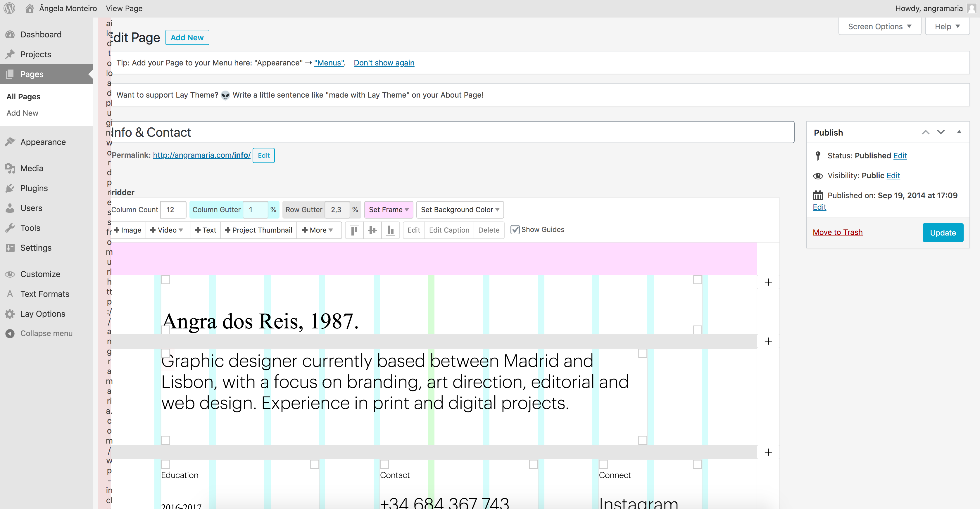Click the align bottom icon in Gridder toolbar
Viewport: 980px width, 509px height.
tap(390, 230)
